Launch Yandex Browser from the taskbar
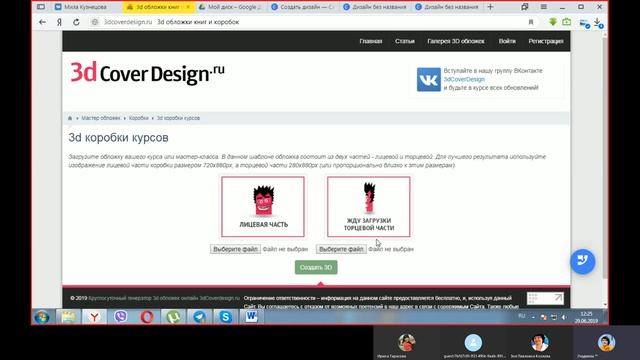This screenshot has width=640, height=360. click(94, 317)
